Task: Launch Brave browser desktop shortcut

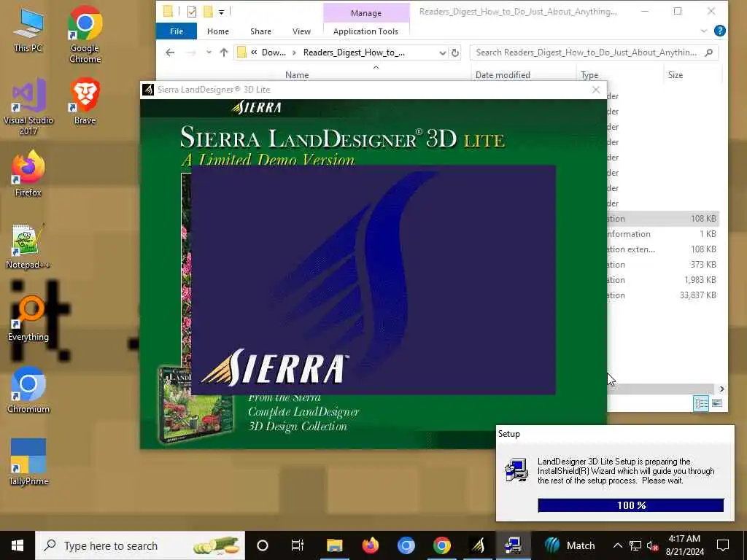Action: coord(85,101)
